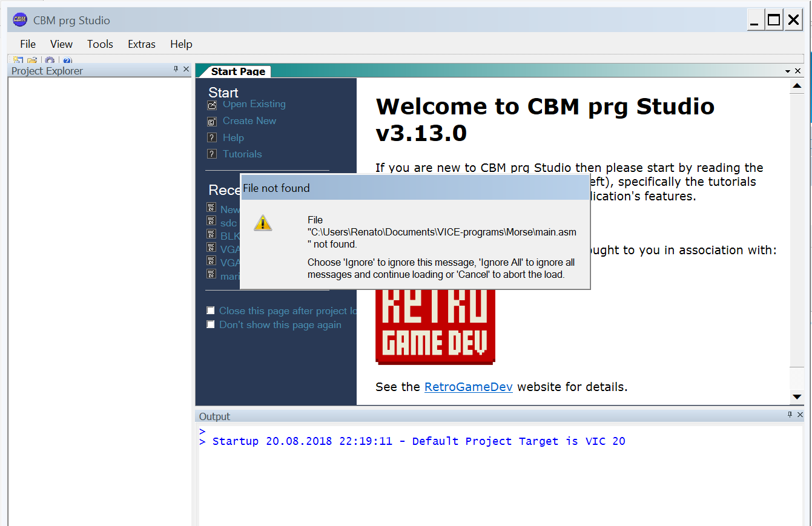The height and width of the screenshot is (526, 812).
Task: Close the Output panel
Action: point(800,415)
